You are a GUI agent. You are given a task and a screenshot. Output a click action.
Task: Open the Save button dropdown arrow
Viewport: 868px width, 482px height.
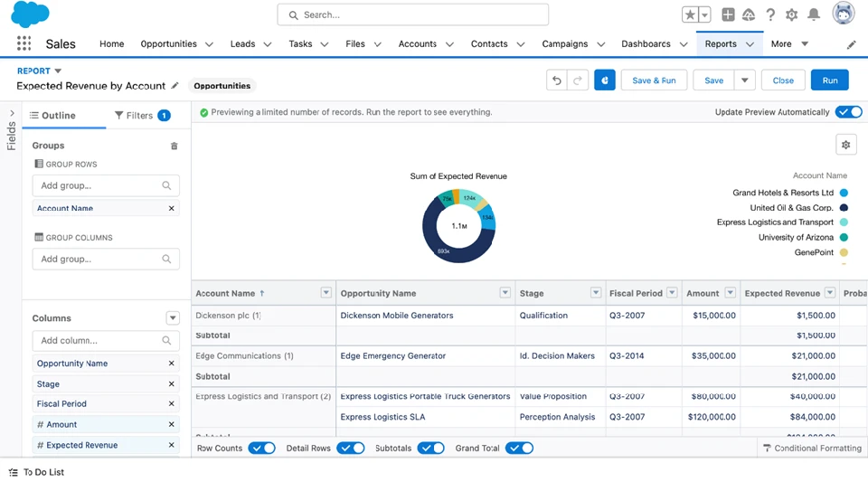point(744,80)
